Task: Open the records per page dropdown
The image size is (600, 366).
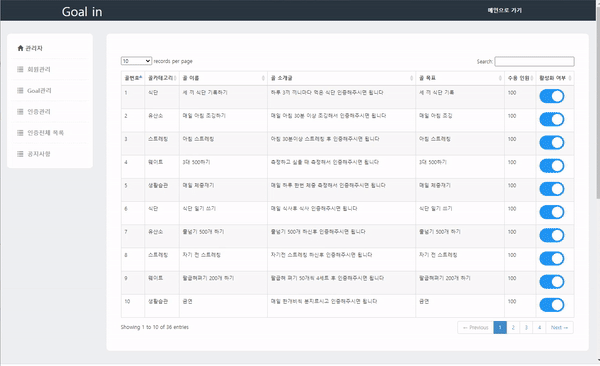Action: coord(136,61)
